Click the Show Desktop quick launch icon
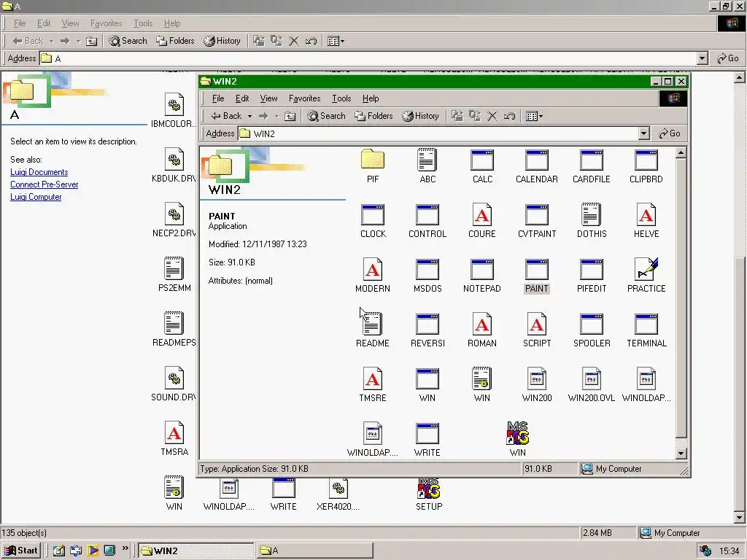 (x=59, y=551)
